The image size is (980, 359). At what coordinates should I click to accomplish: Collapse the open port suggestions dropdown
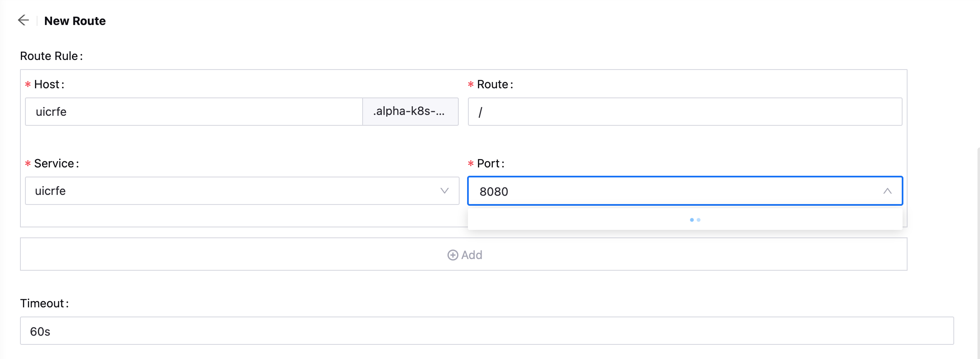(x=888, y=191)
